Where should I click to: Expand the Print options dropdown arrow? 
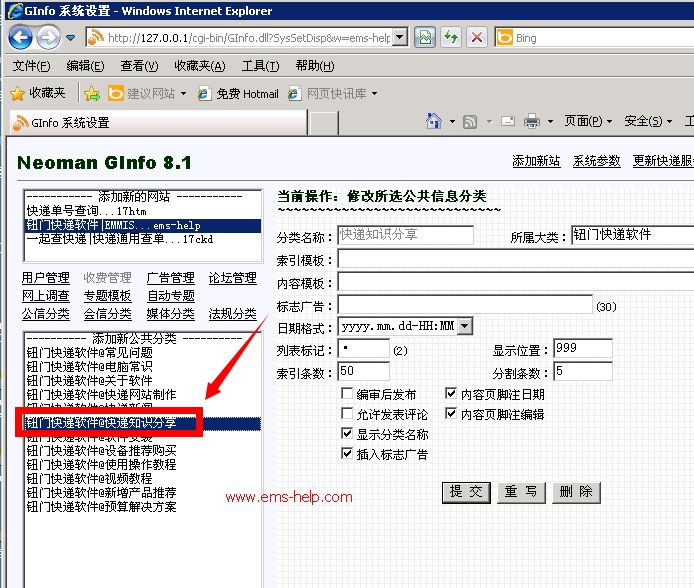pyautogui.click(x=550, y=121)
